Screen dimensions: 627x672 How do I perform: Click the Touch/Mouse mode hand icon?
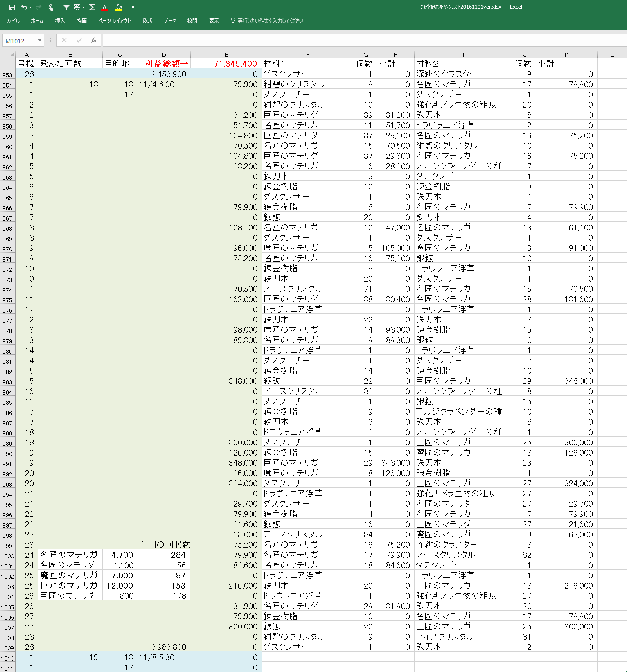[x=51, y=7]
